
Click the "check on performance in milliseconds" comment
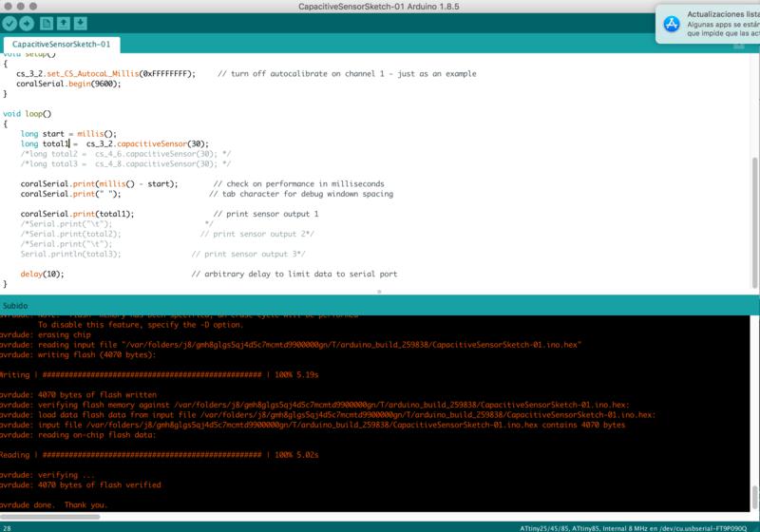pyautogui.click(x=298, y=184)
